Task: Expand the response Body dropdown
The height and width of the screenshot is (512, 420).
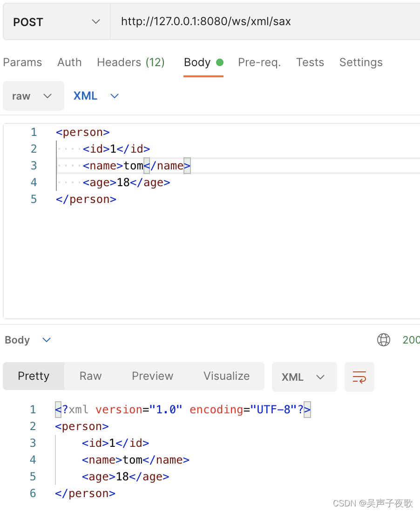Action: click(28, 340)
